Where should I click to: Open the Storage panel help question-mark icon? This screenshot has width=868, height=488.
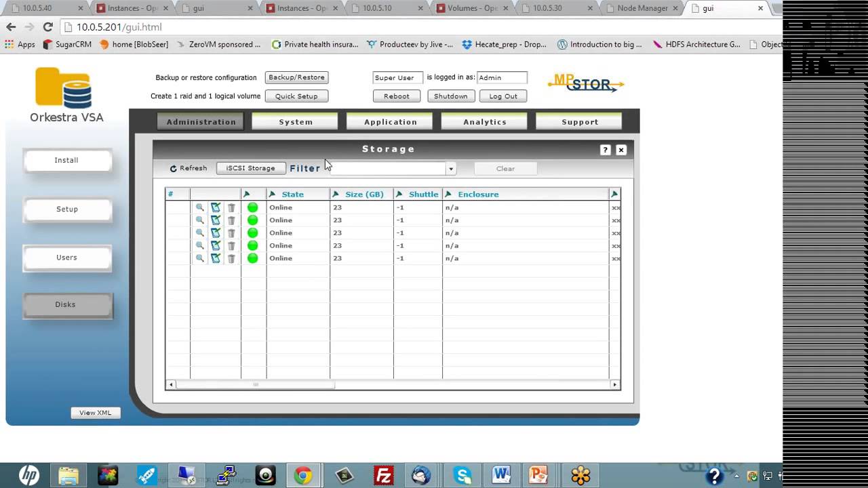tap(606, 150)
